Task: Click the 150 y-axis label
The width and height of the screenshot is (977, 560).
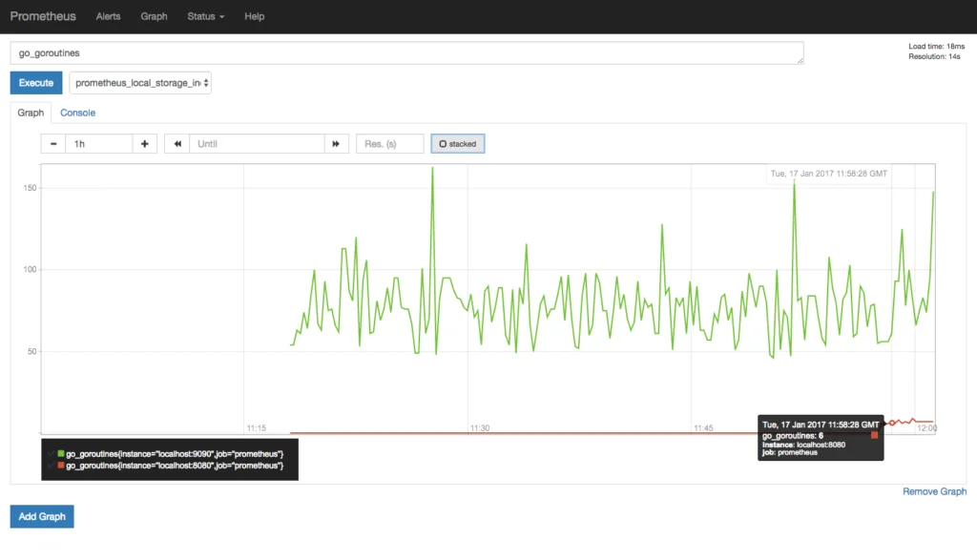Action: click(30, 188)
